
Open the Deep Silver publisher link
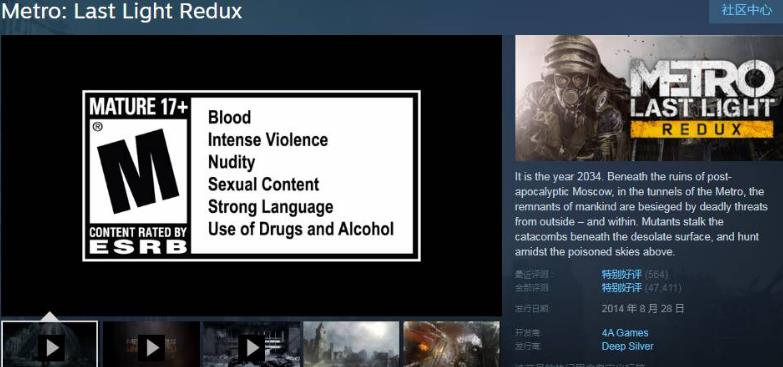(x=627, y=346)
